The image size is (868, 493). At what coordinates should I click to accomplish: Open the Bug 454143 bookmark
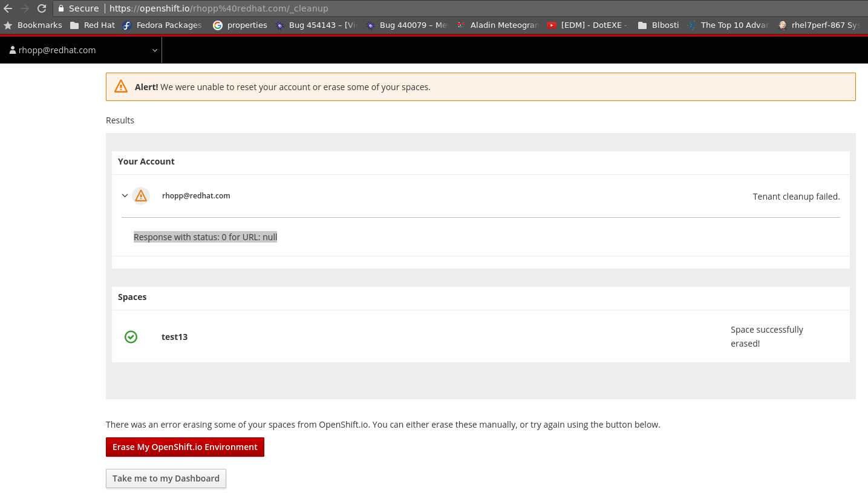pos(315,25)
